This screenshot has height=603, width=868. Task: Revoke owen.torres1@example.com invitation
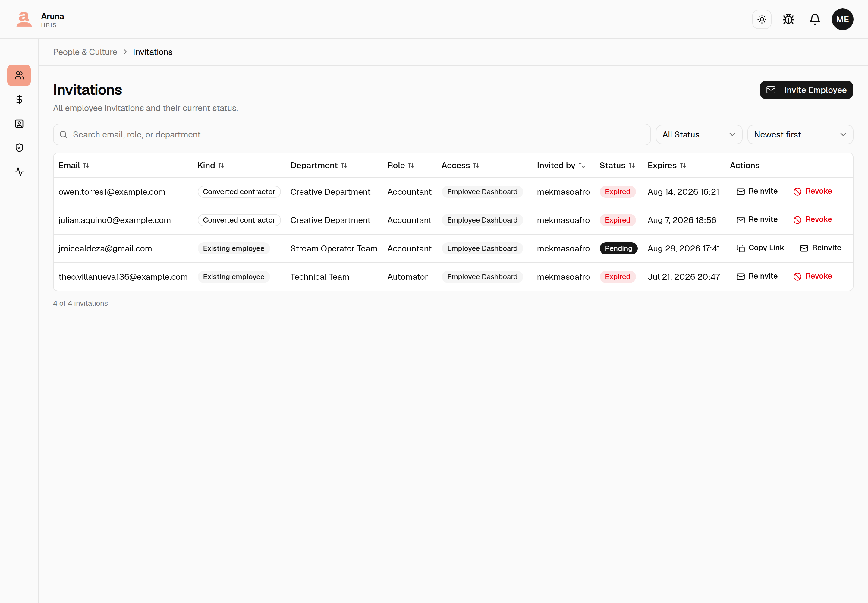pos(813,191)
